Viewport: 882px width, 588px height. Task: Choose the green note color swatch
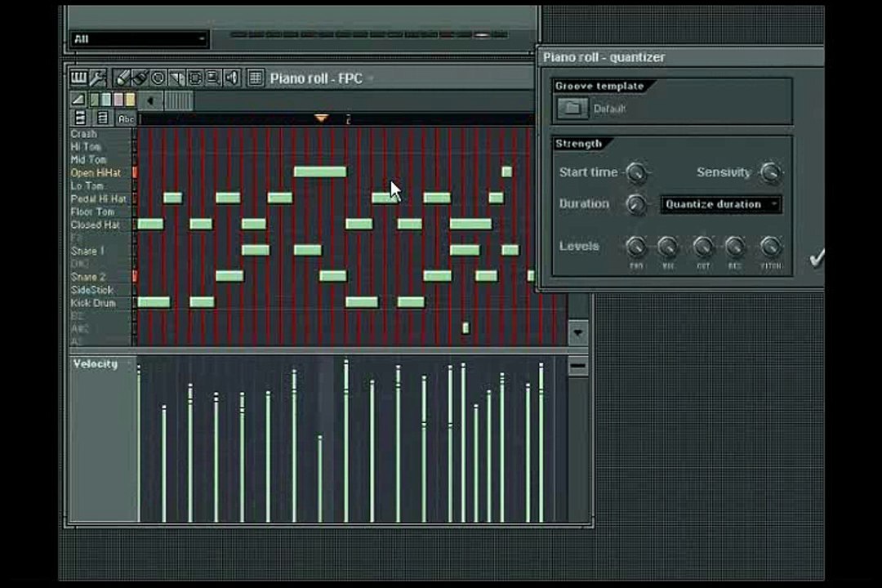pos(94,100)
